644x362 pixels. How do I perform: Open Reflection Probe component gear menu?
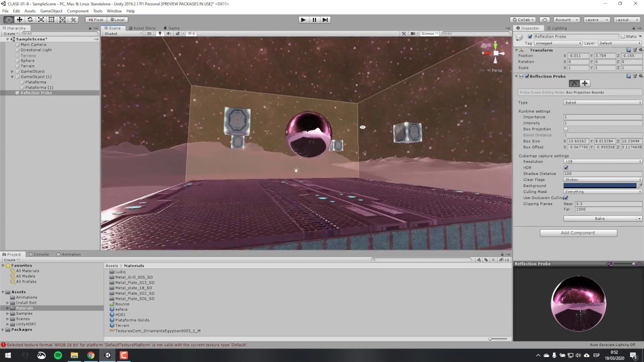point(640,76)
